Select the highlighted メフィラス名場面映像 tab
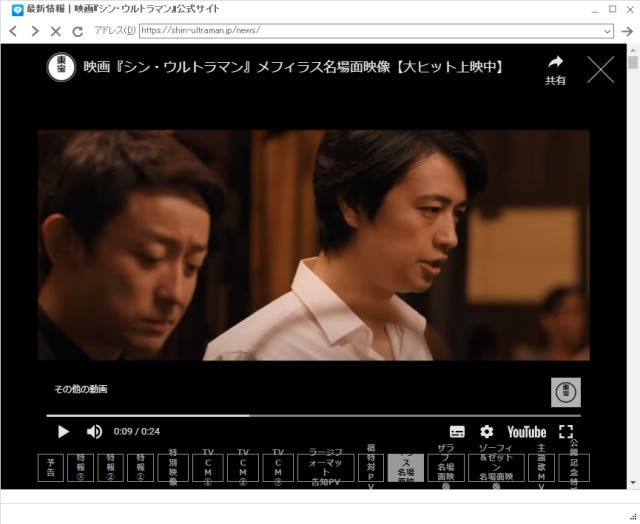The height and width of the screenshot is (524, 640). click(x=406, y=468)
